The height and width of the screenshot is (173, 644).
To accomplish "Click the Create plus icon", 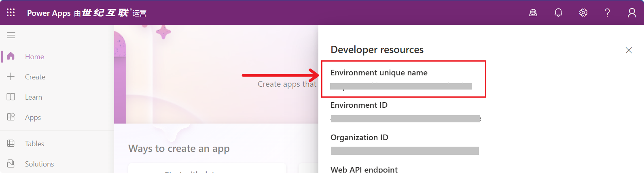I will click(11, 76).
